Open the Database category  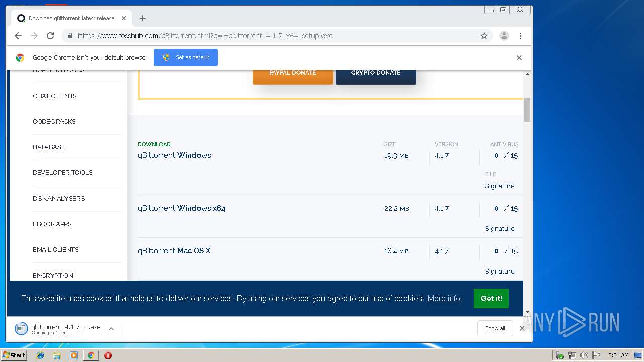point(49,147)
